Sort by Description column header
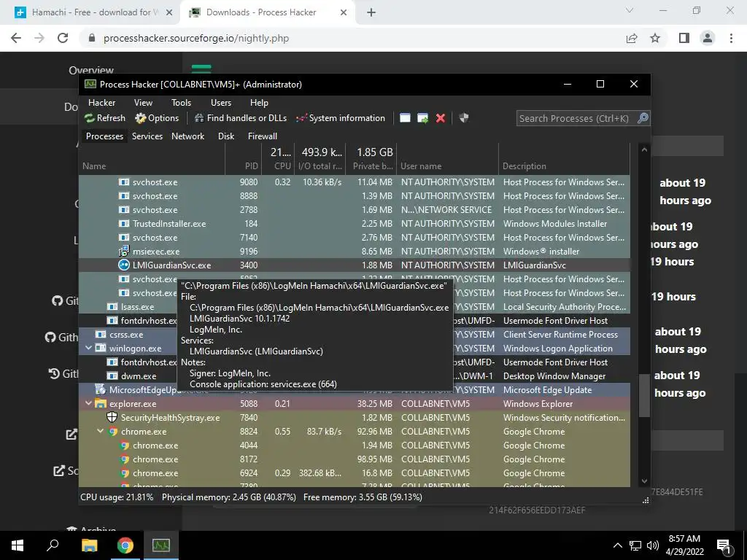747x560 pixels. [x=564, y=159]
